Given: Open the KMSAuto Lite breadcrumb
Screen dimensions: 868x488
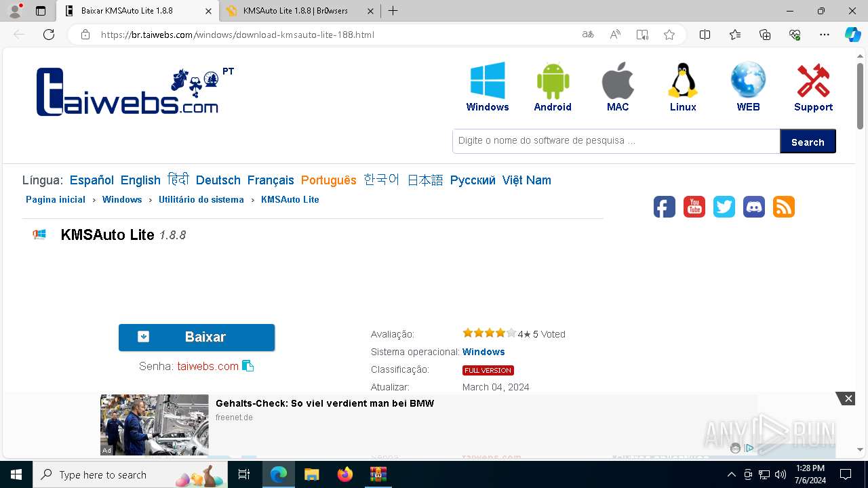Looking at the screenshot, I should click(x=290, y=199).
